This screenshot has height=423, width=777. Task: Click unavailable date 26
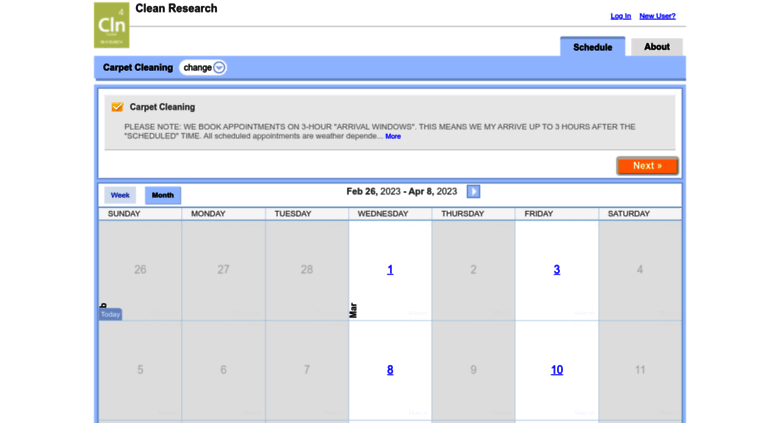pyautogui.click(x=140, y=270)
